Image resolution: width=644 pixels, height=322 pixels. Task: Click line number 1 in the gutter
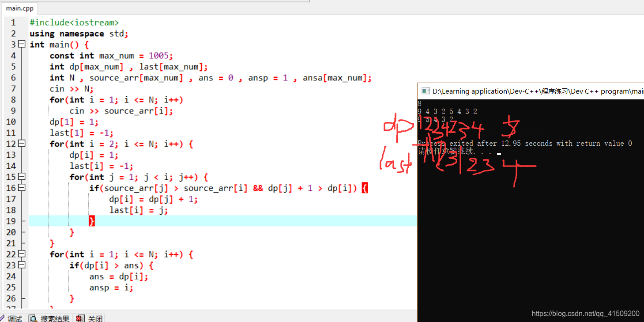pos(13,23)
